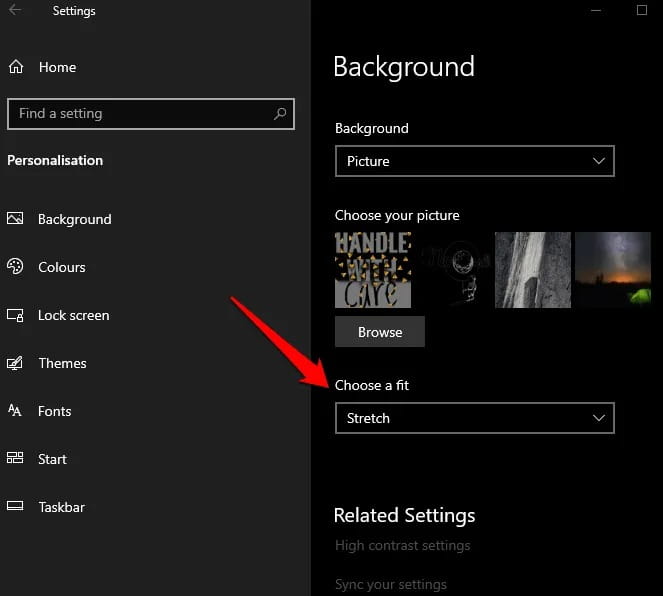Click the Background picture icon in sidebar
This screenshot has height=596, width=663.
[15, 219]
